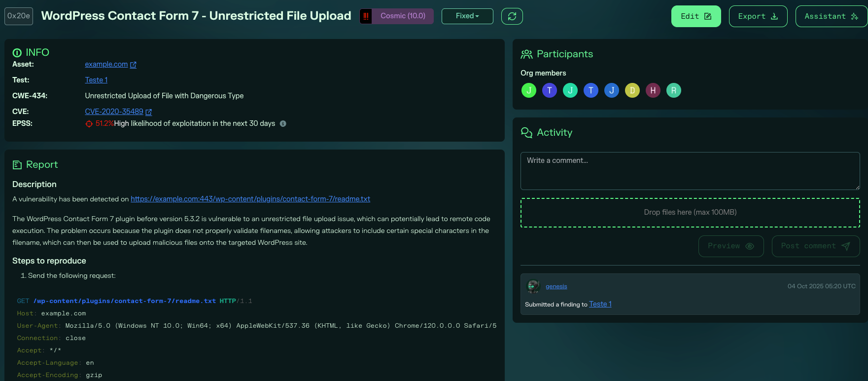
Task: Click the R participant avatar
Action: (x=674, y=90)
